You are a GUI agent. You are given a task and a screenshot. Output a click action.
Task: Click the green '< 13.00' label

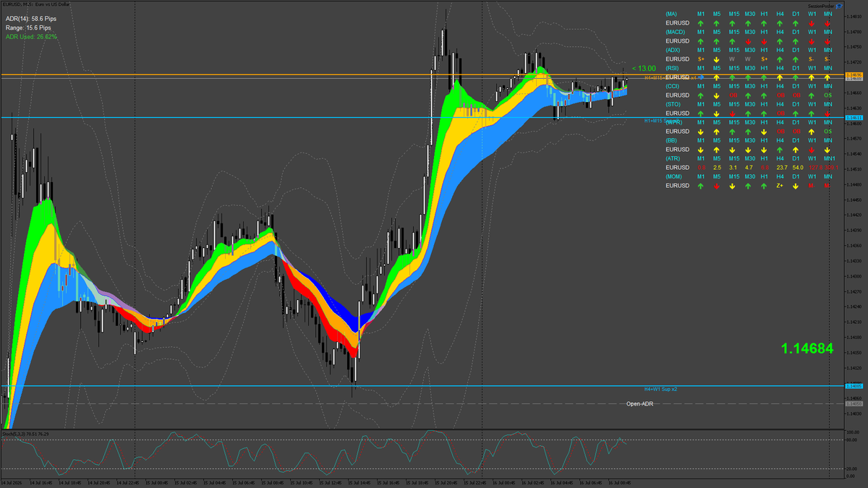(644, 68)
